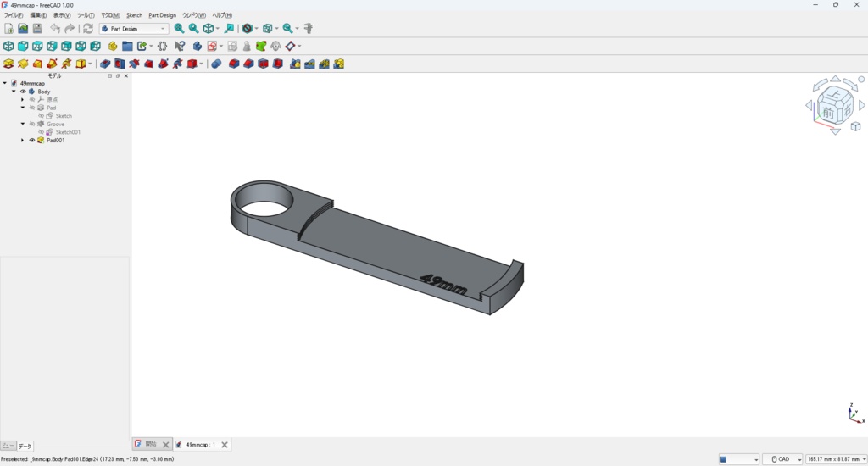Switch to the データ tab
Viewport: 868px width, 466px height.
(25, 446)
